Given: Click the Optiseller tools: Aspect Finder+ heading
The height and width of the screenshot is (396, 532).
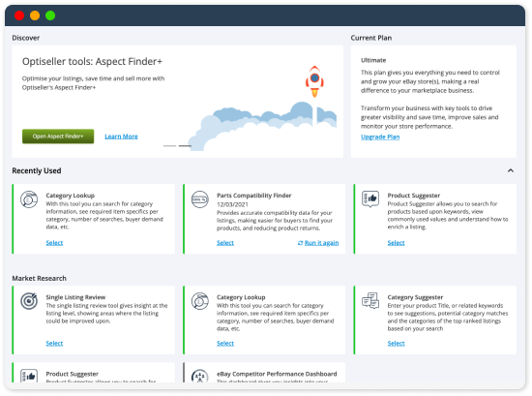Looking at the screenshot, I should [92, 61].
